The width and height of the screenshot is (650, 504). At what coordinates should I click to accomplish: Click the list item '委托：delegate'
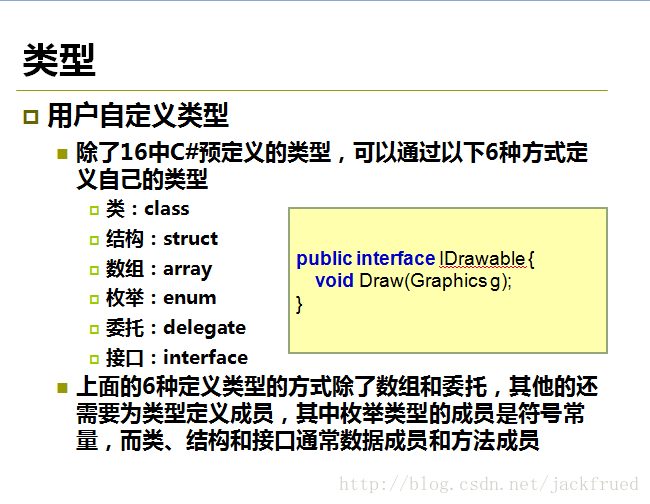coord(176,328)
